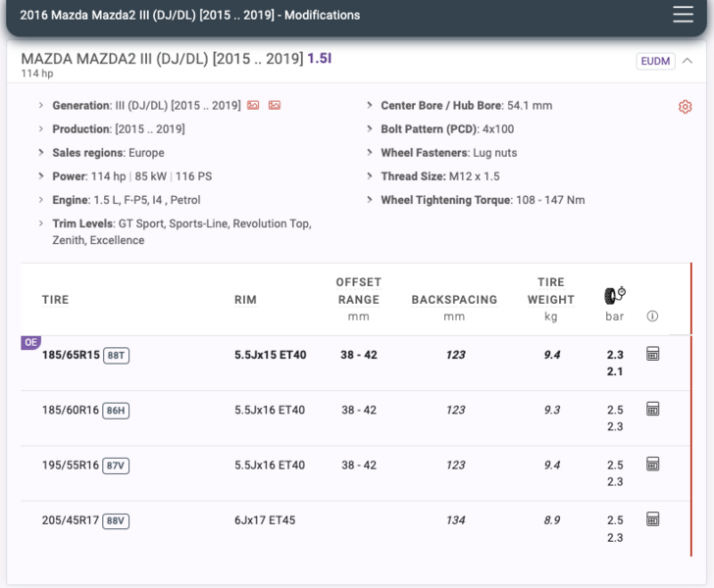
Task: Click the 1.5l modification label
Action: pos(319,58)
